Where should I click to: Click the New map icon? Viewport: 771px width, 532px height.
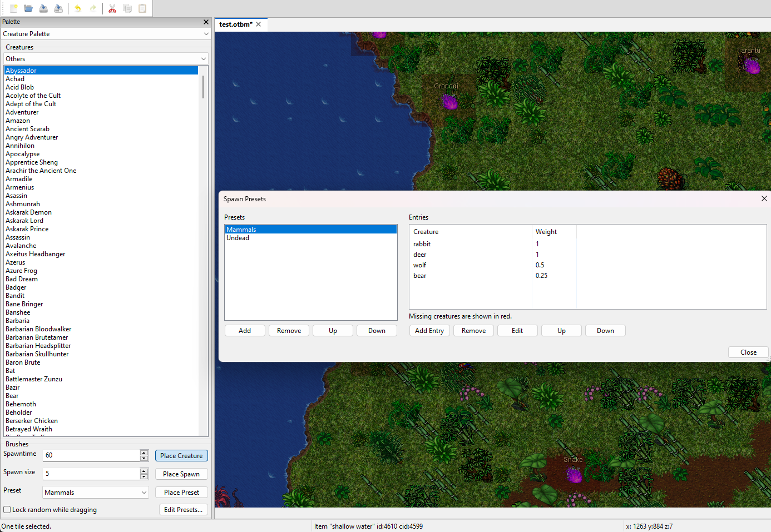[13, 8]
